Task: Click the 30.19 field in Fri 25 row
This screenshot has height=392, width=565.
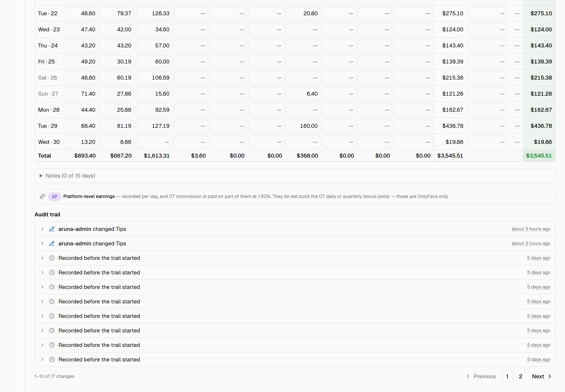Action: [x=117, y=61]
